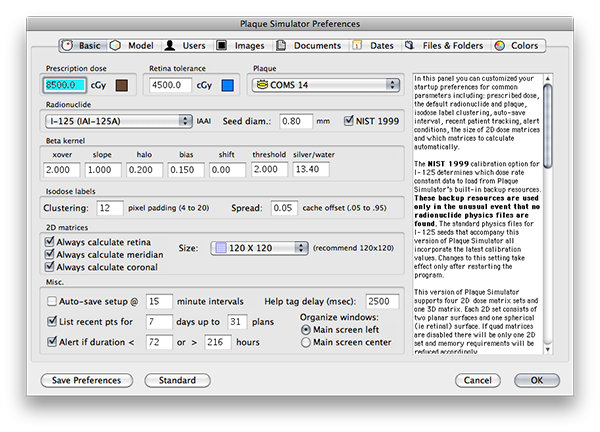
Task: Click the halo 0.200 field
Action: pyautogui.click(x=145, y=170)
